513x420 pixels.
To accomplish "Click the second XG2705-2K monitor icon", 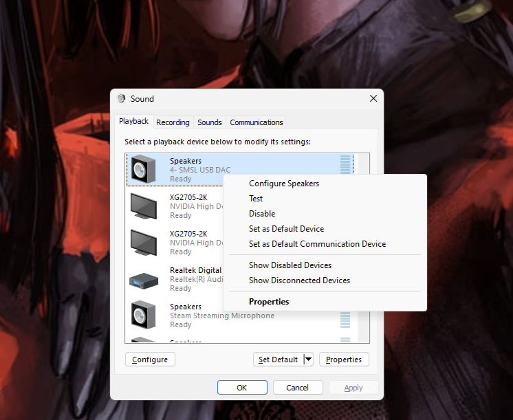I will tap(144, 241).
